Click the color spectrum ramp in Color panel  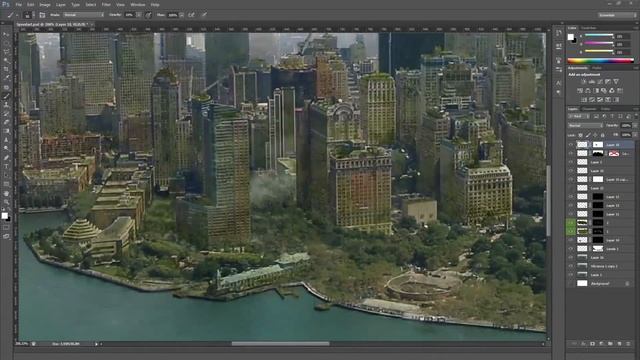click(601, 60)
